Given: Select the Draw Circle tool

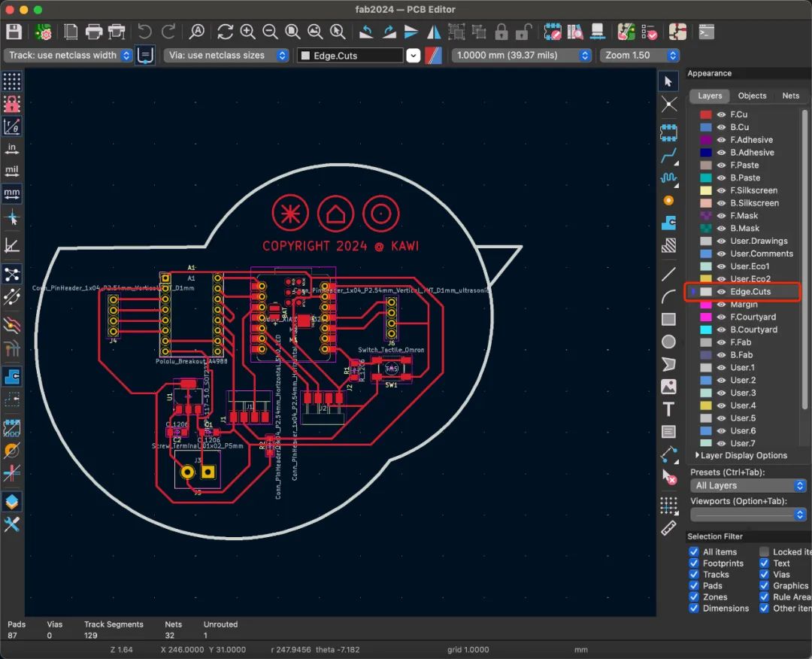Looking at the screenshot, I should coord(668,342).
